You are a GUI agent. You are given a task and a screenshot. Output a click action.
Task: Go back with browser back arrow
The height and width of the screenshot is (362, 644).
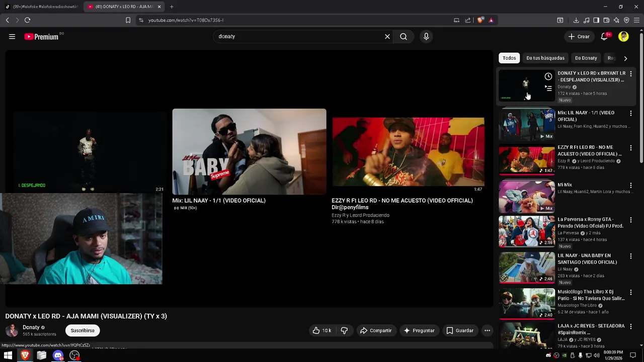[7, 20]
